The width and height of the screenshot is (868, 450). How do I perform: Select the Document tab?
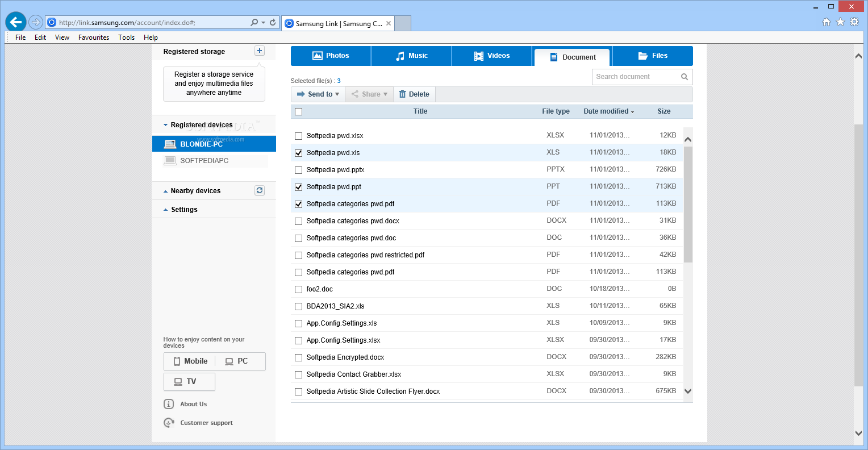pyautogui.click(x=573, y=57)
